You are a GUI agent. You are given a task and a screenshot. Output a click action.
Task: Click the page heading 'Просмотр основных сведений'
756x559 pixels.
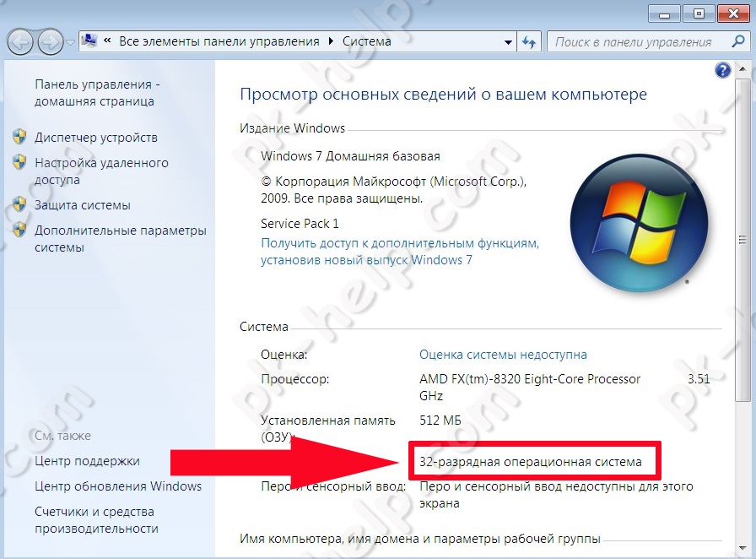pos(443,94)
